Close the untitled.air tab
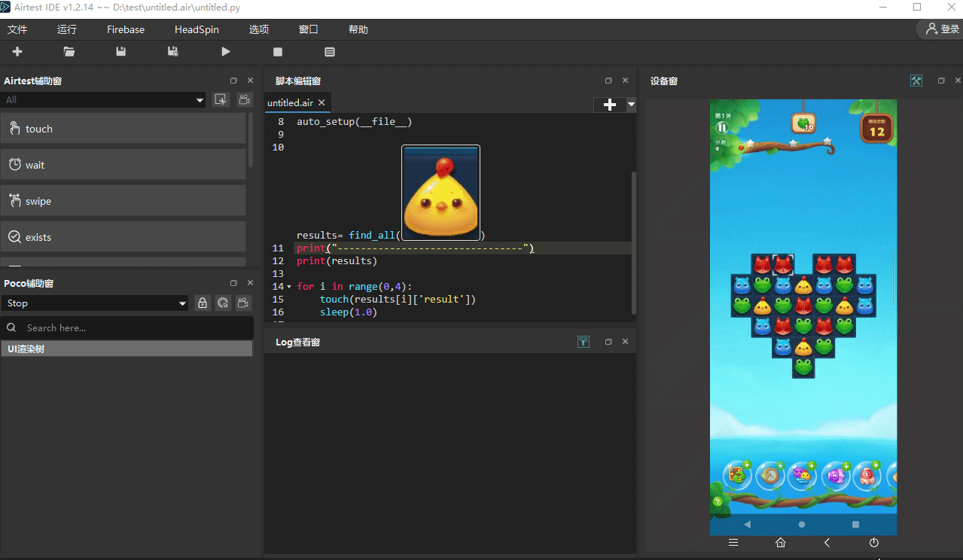The image size is (963, 560). pyautogui.click(x=322, y=102)
